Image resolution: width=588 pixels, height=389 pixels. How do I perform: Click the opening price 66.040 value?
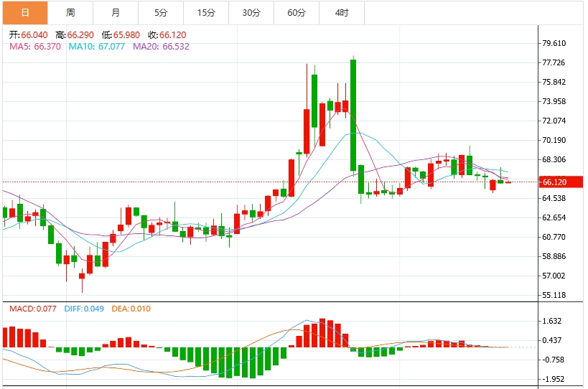click(x=34, y=35)
